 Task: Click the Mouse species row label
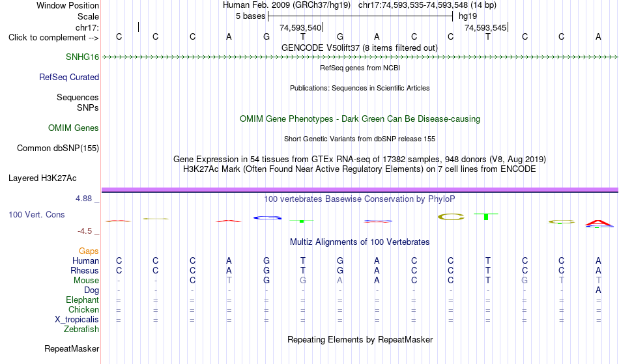click(x=86, y=281)
